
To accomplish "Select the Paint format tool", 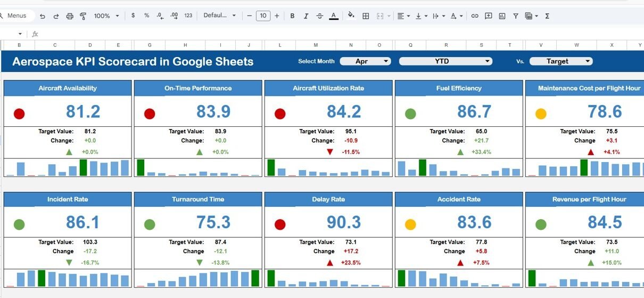I will [x=83, y=16].
